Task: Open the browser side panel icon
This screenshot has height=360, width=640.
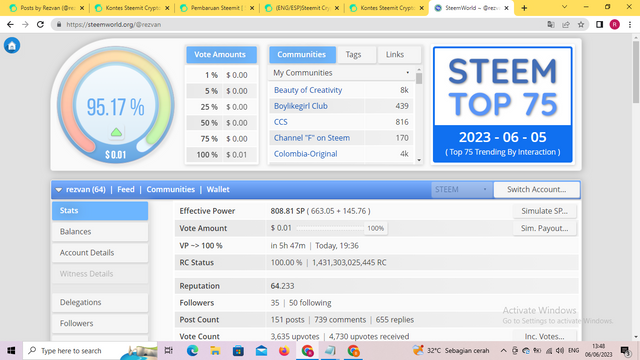Action: 599,24
